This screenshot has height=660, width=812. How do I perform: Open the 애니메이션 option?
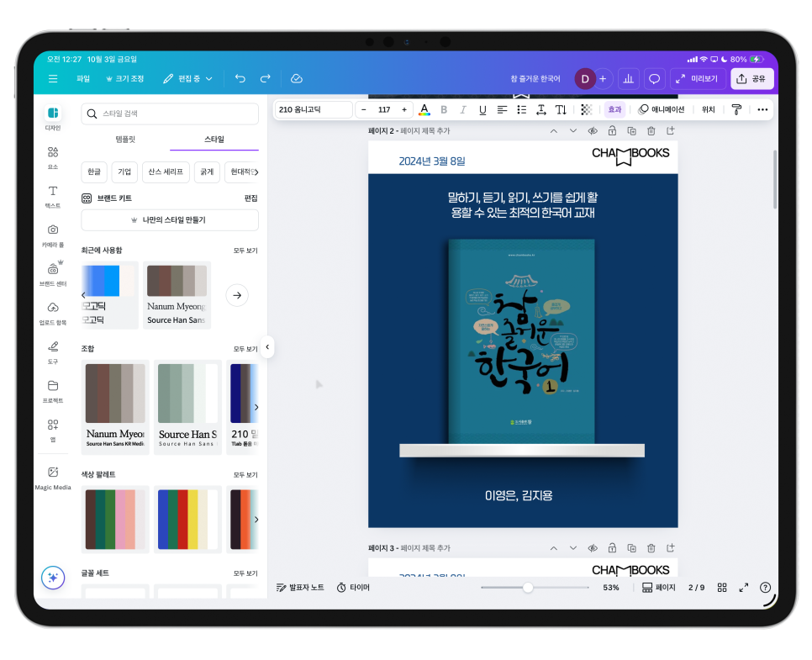[x=662, y=110]
